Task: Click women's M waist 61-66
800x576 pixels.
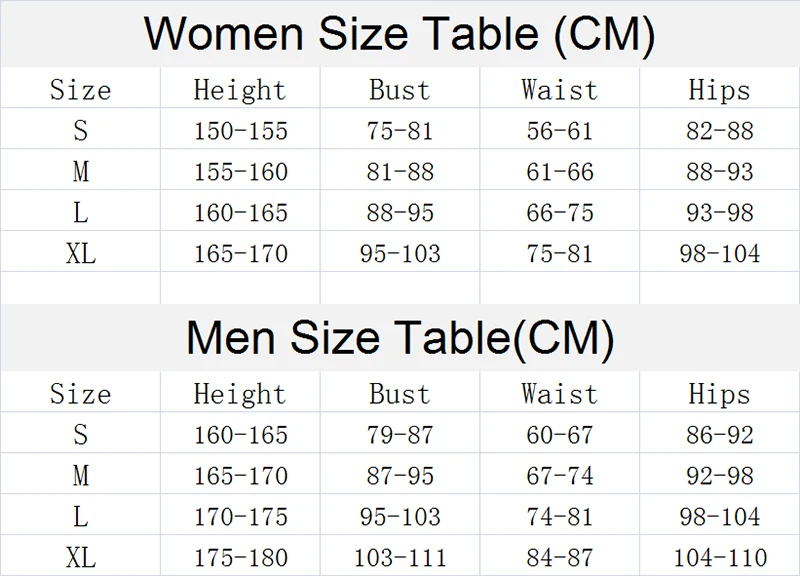Action: coord(560,171)
